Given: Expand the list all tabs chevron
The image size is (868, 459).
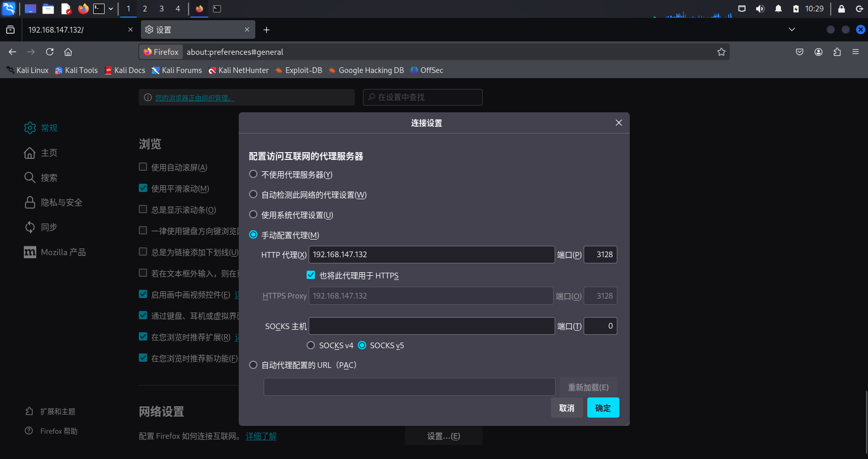Looking at the screenshot, I should coord(791,29).
